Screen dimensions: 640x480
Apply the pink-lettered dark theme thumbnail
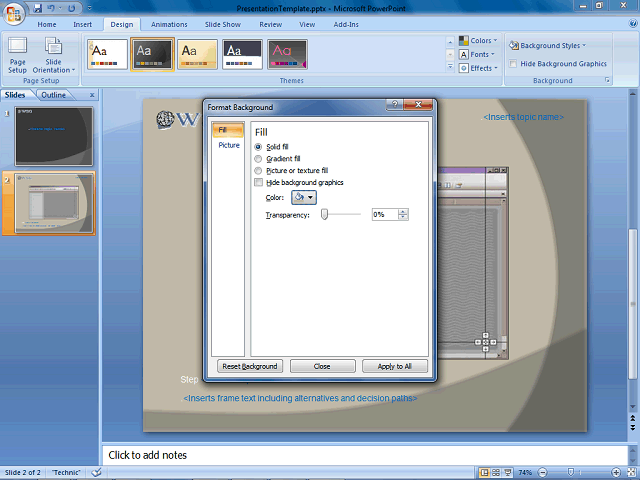pyautogui.click(x=287, y=54)
